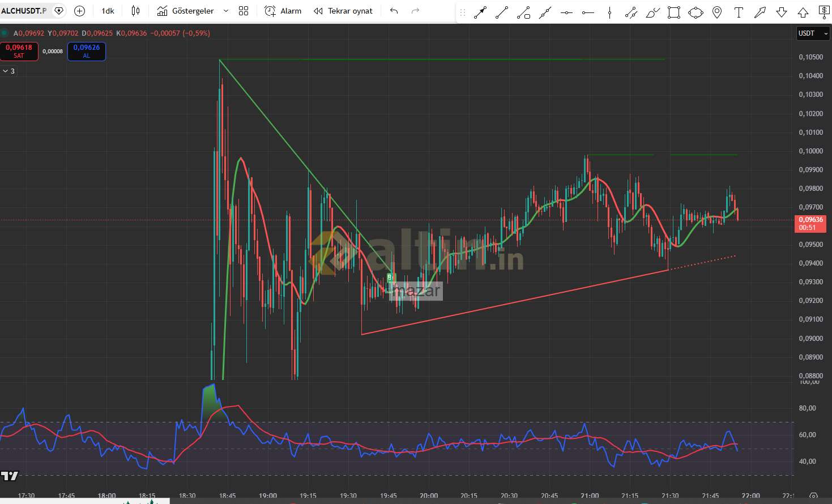Open the 1dk timeframe interval menu

[108, 11]
